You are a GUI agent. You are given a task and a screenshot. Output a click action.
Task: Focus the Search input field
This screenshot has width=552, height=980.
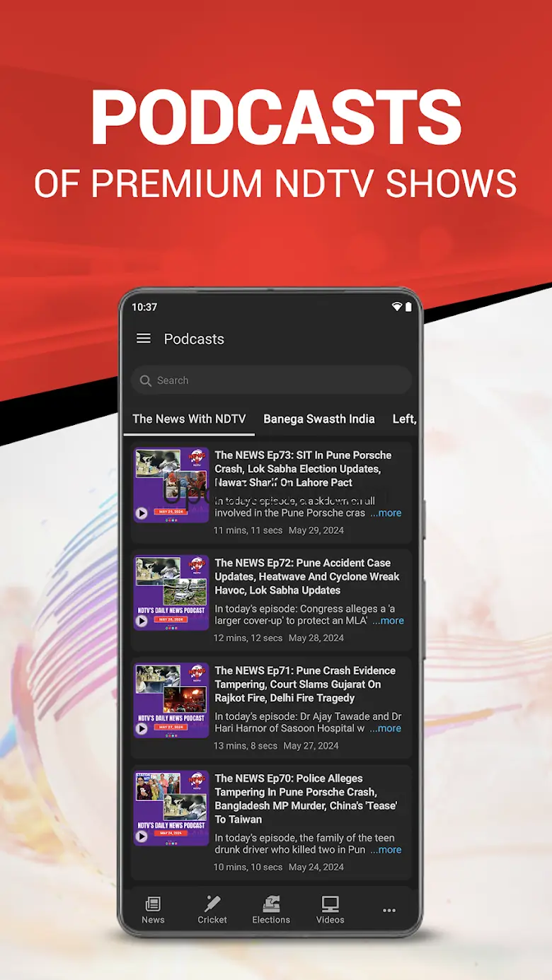point(271,380)
